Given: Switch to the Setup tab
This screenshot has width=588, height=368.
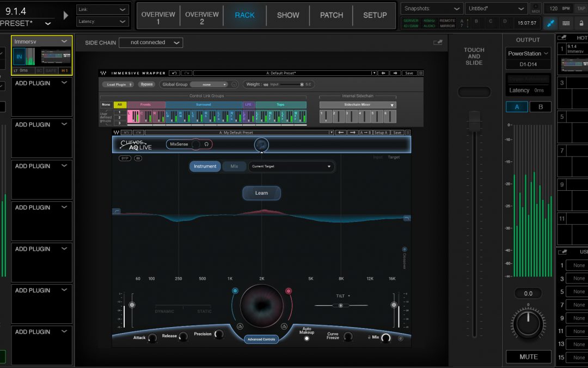Looking at the screenshot, I should 375,15.
